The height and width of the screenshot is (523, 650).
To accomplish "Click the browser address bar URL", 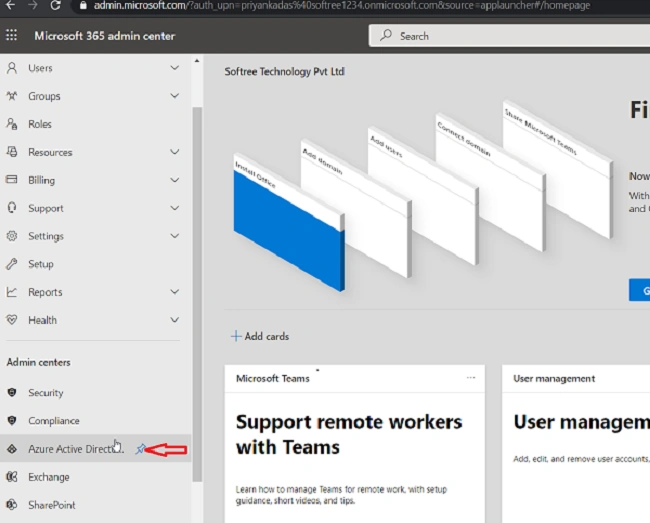I will 342,5.
